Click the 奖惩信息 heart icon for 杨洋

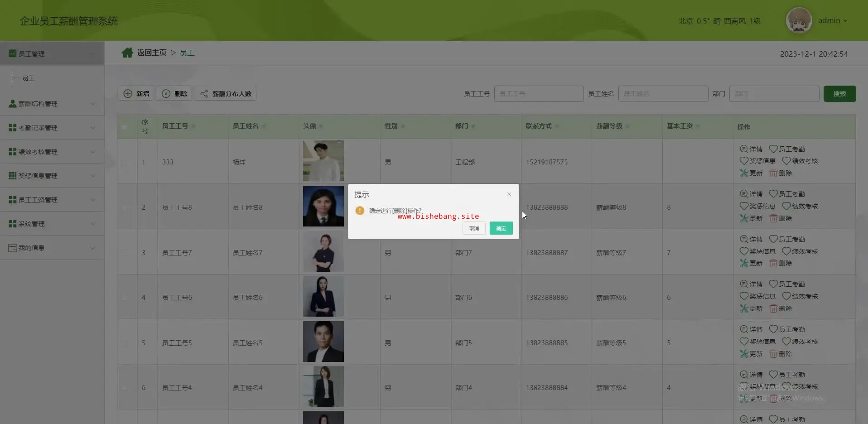pyautogui.click(x=744, y=160)
